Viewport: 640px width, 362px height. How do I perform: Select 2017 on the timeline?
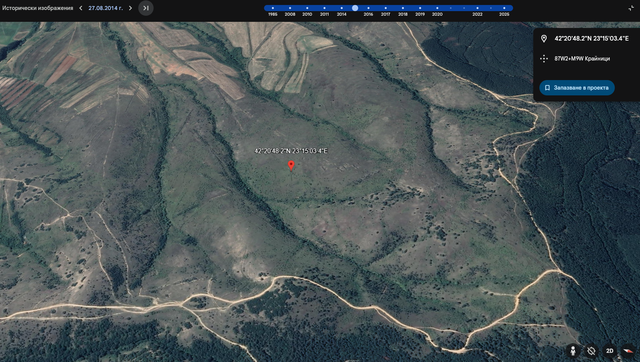click(385, 8)
